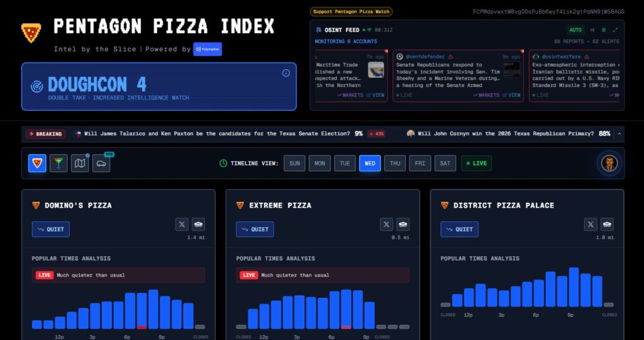The image size is (644, 340).
Task: Click the DOUGHCON info icon
Action: pos(286,73)
